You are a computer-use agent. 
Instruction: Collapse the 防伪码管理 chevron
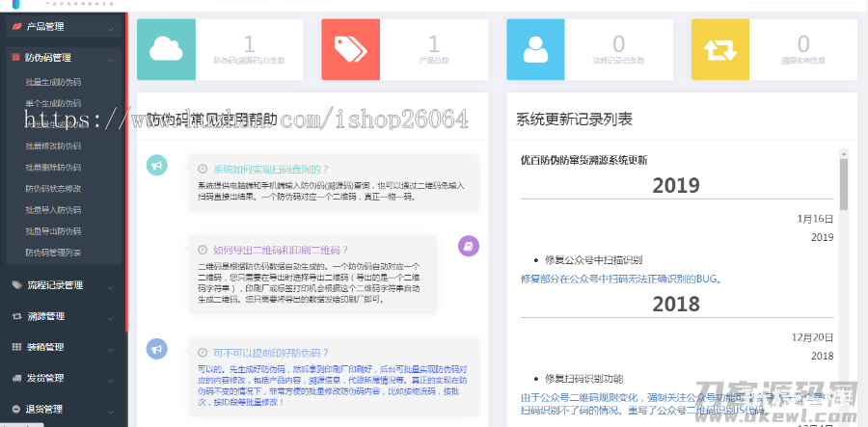tap(111, 60)
